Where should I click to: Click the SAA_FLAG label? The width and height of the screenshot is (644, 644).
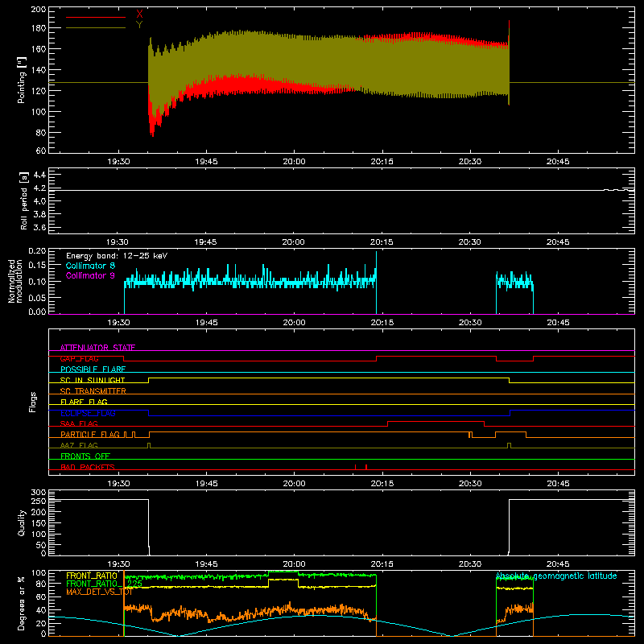click(79, 423)
